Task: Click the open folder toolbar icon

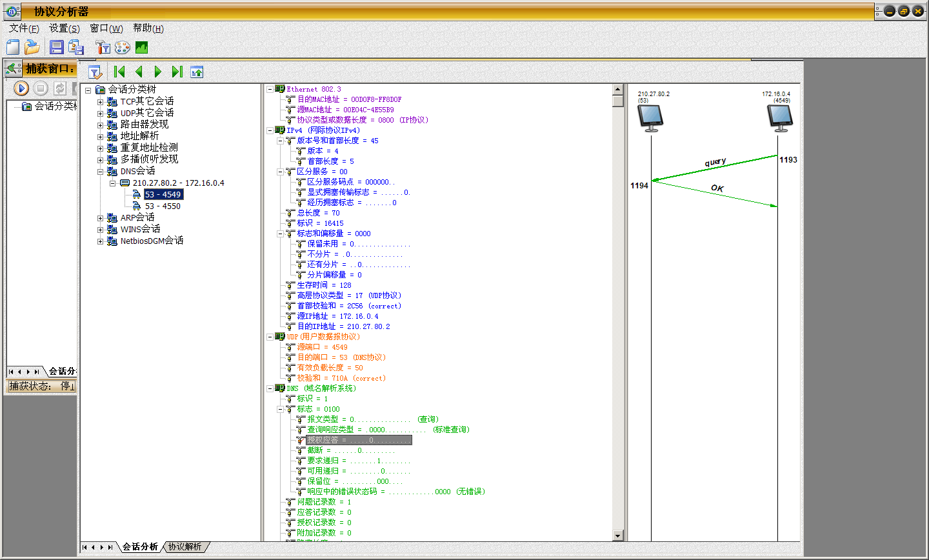Action: (x=32, y=47)
